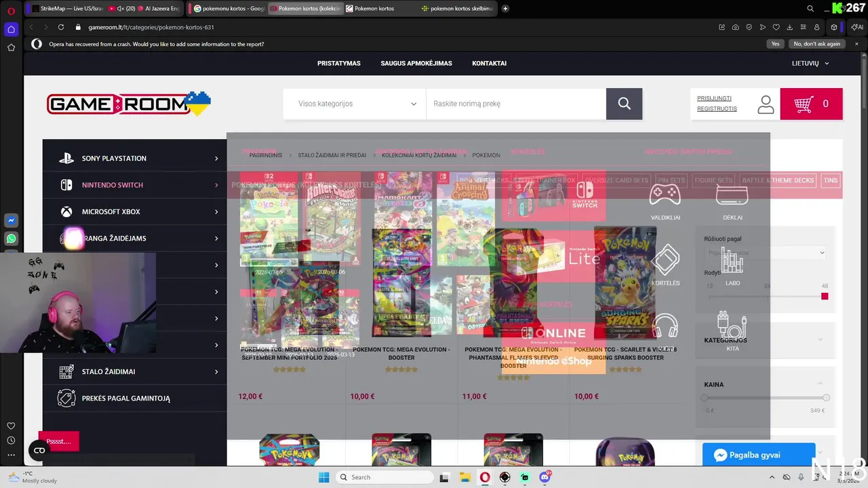This screenshot has height=488, width=868.
Task: Reload the current page
Action: coord(61,27)
